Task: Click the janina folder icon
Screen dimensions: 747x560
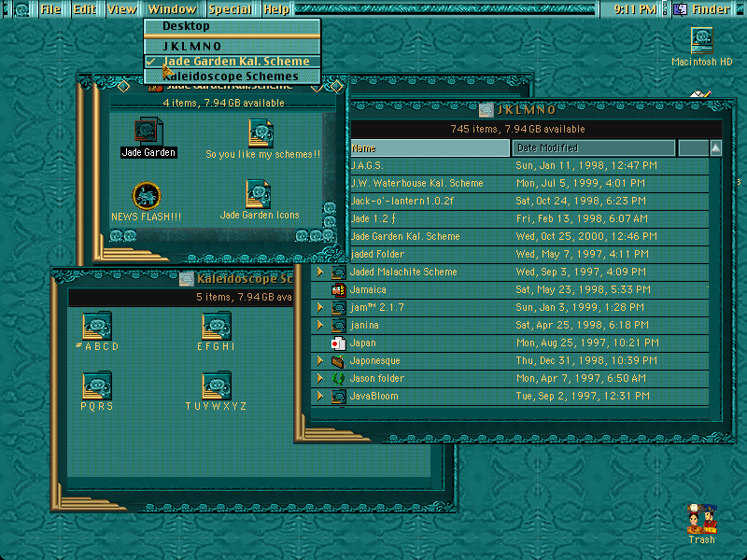Action: click(x=338, y=325)
